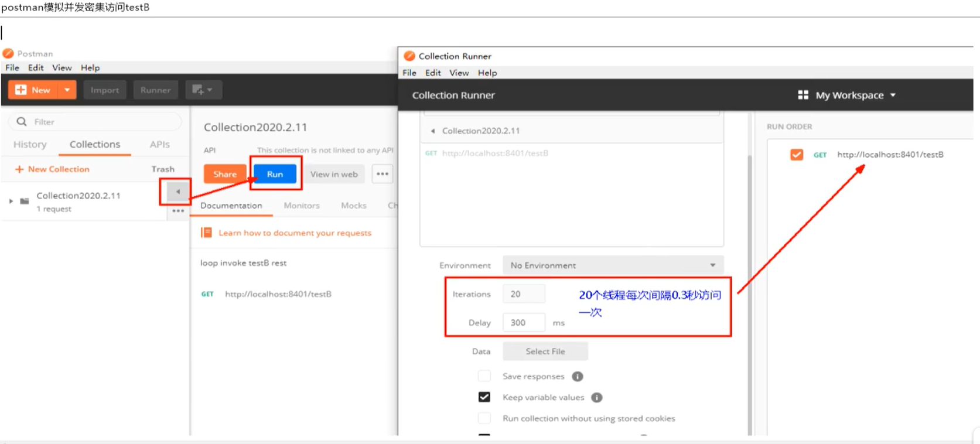980x444 pixels.
Task: Click Select File button for Data
Action: click(x=545, y=351)
